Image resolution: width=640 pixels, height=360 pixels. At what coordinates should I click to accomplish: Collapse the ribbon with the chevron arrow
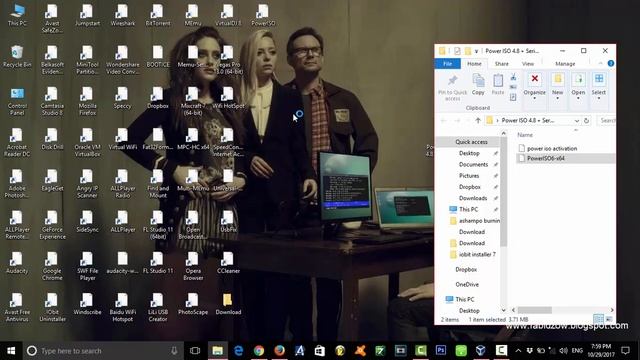600,63
